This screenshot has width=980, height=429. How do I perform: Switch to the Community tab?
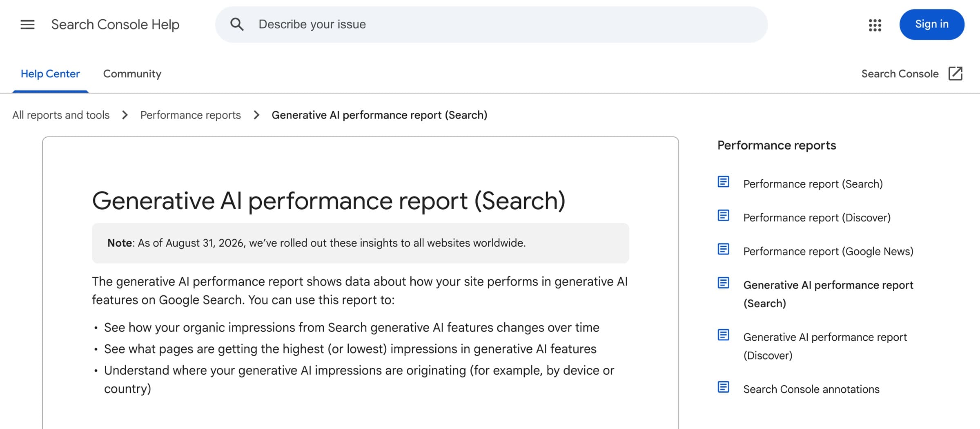132,74
